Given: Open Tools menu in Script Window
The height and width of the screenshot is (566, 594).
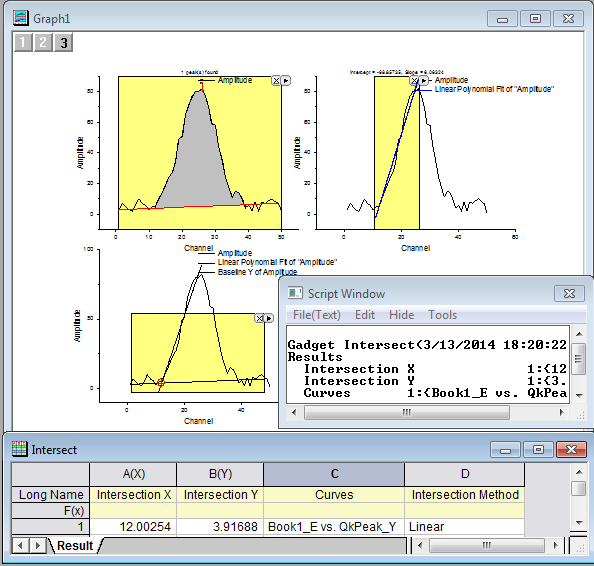Looking at the screenshot, I should pos(442,315).
